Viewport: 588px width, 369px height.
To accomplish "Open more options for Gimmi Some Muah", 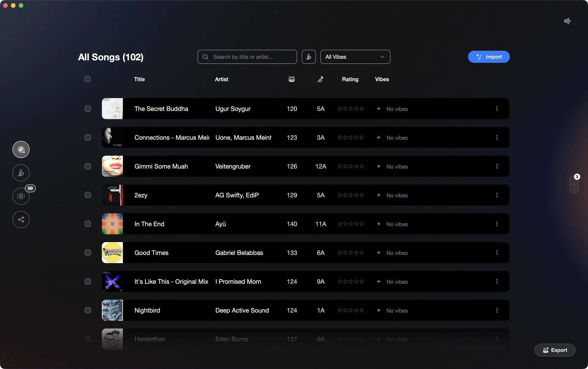I will 497,166.
